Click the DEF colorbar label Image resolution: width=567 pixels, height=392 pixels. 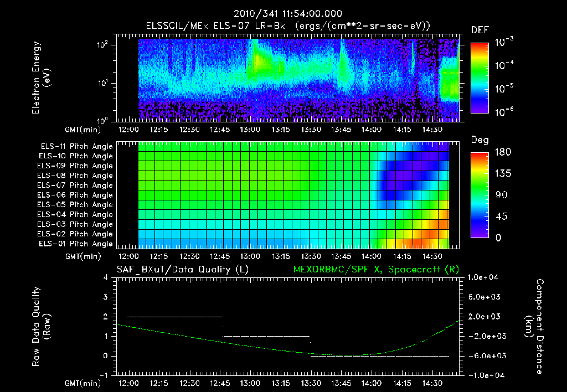click(480, 30)
